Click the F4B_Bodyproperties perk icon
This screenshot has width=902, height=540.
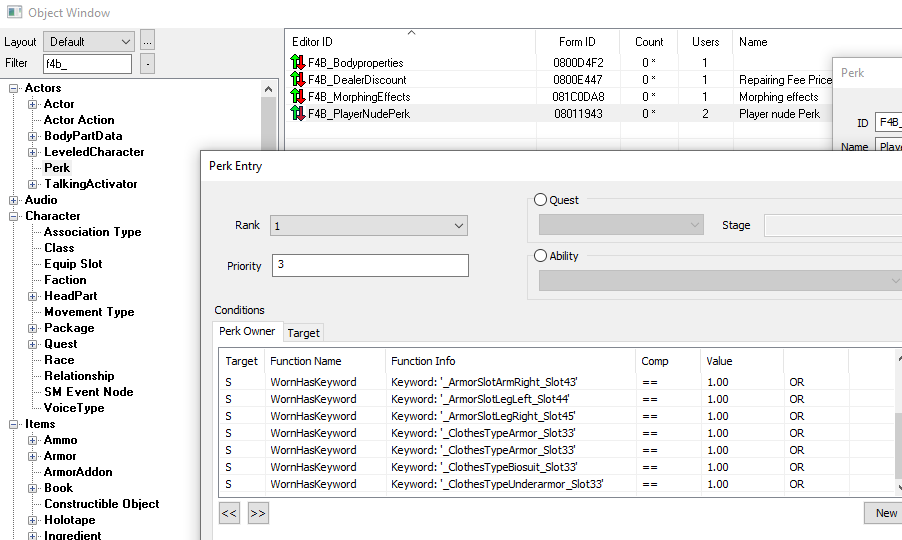coord(297,62)
